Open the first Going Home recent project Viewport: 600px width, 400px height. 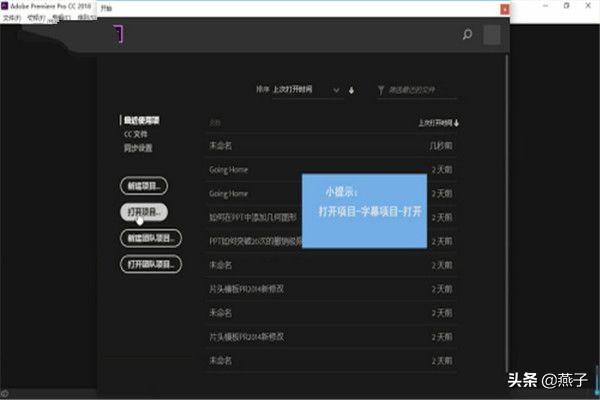[x=228, y=170]
